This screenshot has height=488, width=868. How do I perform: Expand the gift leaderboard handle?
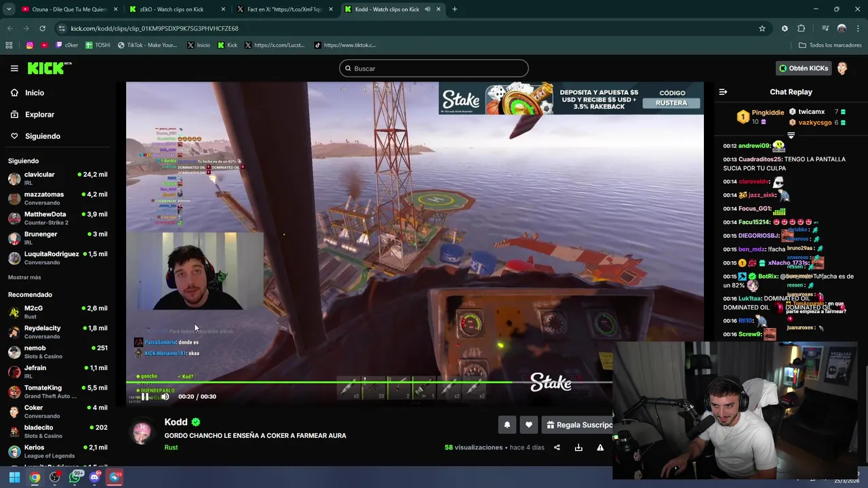coord(791,136)
